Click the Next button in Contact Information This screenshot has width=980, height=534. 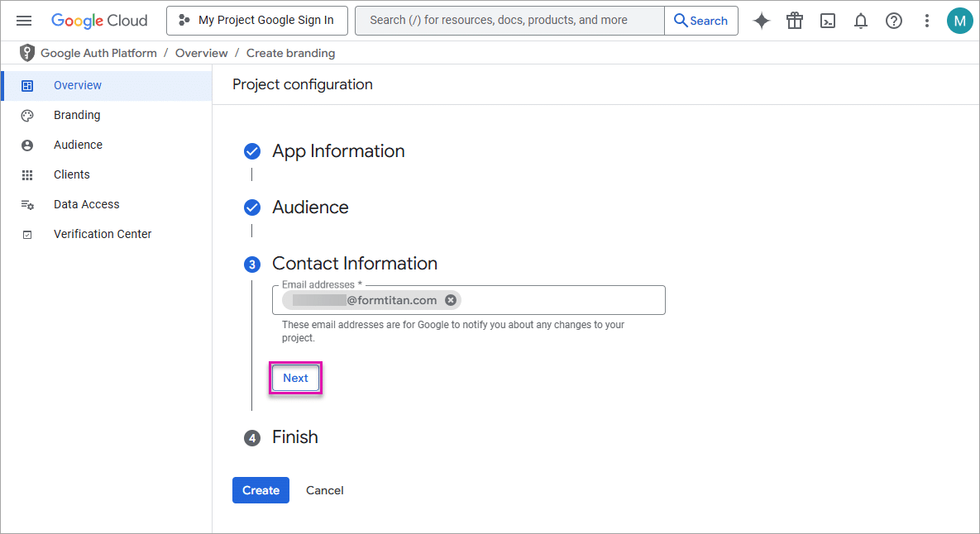[295, 377]
